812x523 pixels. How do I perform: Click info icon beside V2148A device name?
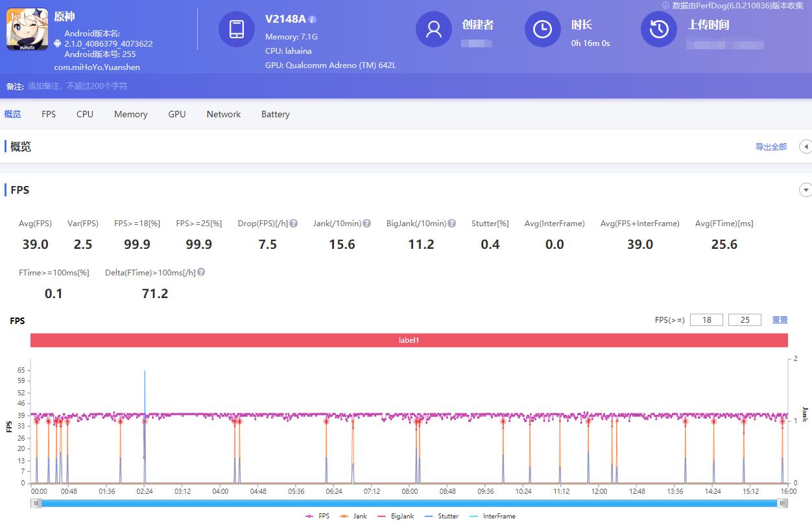[x=313, y=19]
